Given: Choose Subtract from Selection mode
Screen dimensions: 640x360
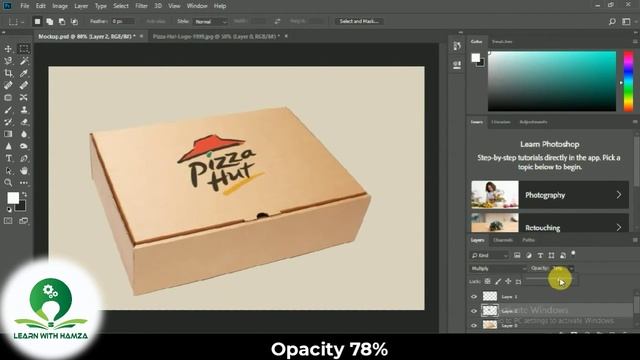Looking at the screenshot, I should click(62, 21).
